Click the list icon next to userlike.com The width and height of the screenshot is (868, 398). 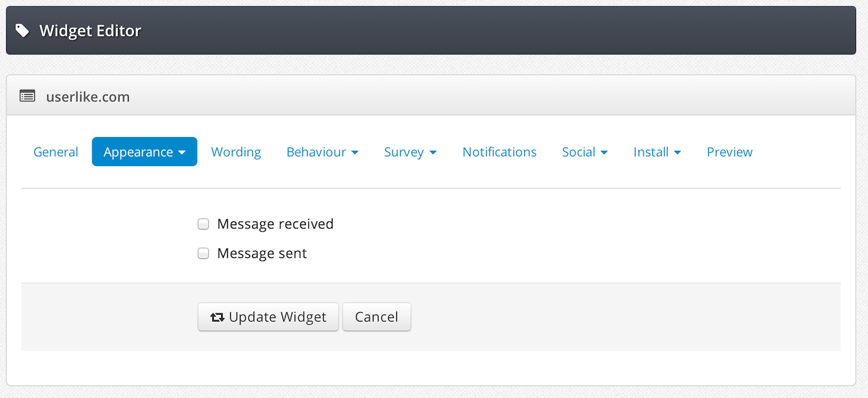point(27,96)
